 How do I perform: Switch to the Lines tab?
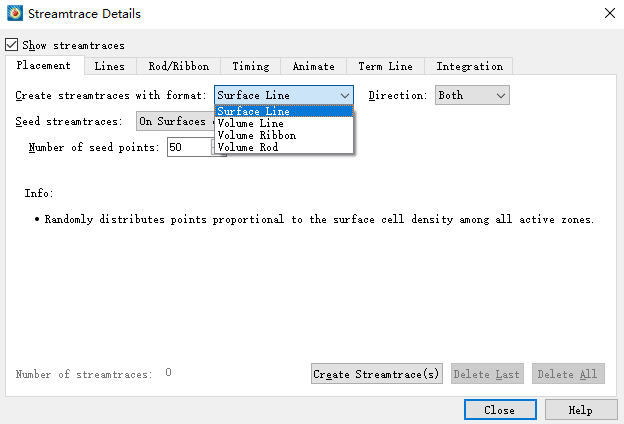point(109,66)
